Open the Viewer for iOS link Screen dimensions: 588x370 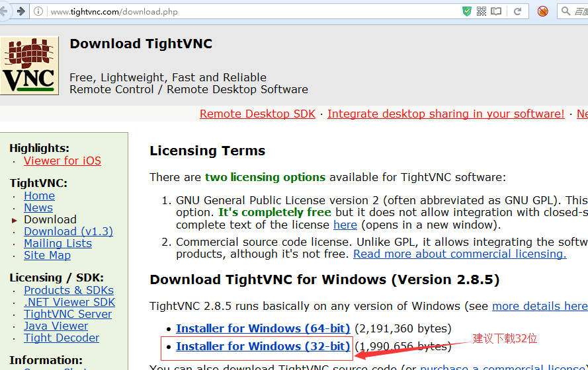point(62,161)
